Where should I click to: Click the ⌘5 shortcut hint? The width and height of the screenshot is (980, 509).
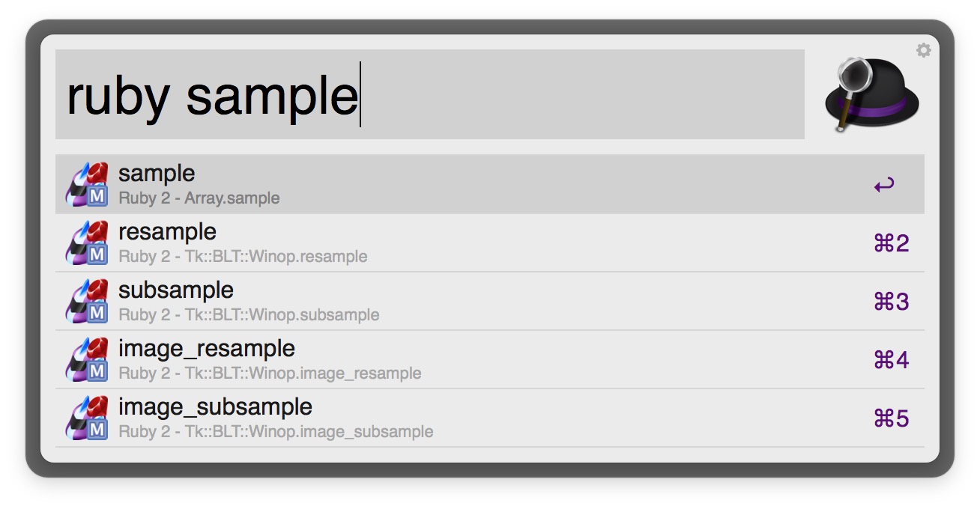coord(891,418)
